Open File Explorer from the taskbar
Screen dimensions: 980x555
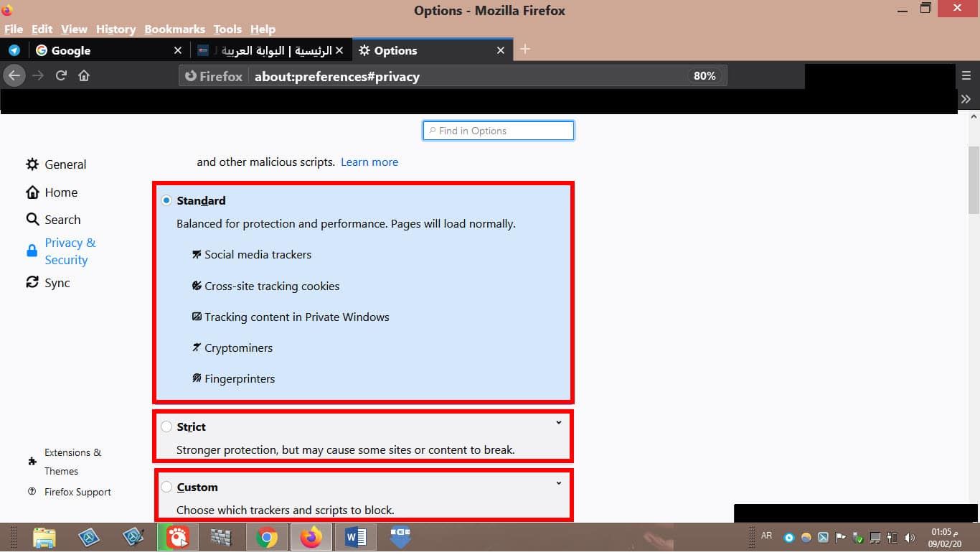(44, 538)
